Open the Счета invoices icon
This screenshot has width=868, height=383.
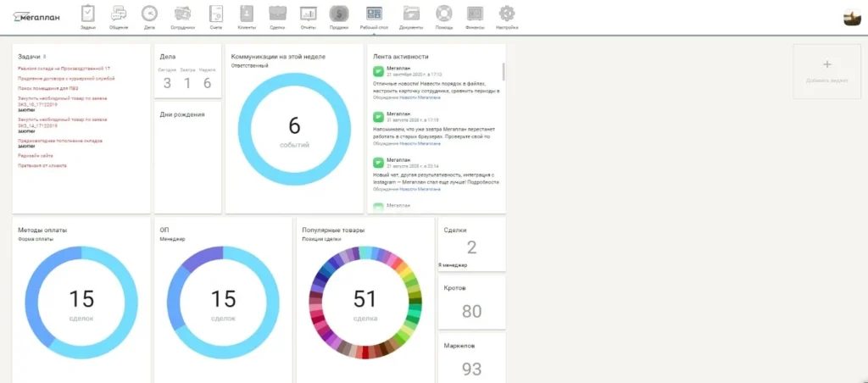pos(216,14)
